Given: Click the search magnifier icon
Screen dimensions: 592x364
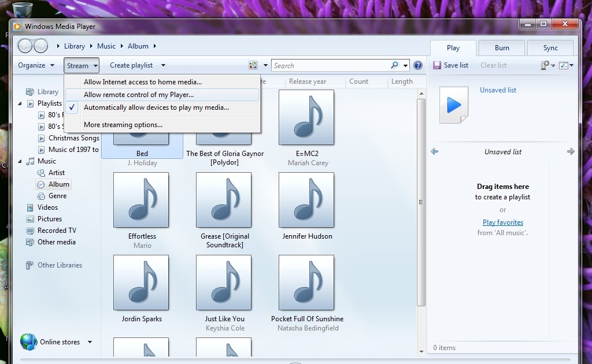Looking at the screenshot, I should (x=394, y=65).
